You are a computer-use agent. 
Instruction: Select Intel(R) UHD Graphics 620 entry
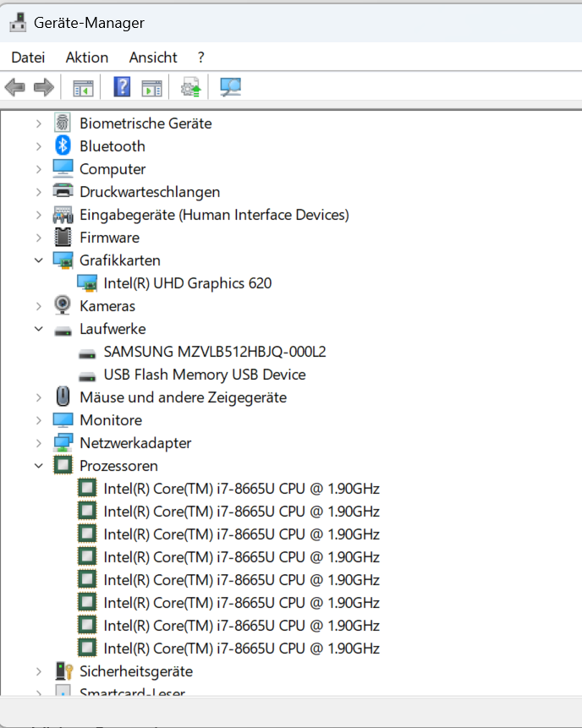click(187, 283)
